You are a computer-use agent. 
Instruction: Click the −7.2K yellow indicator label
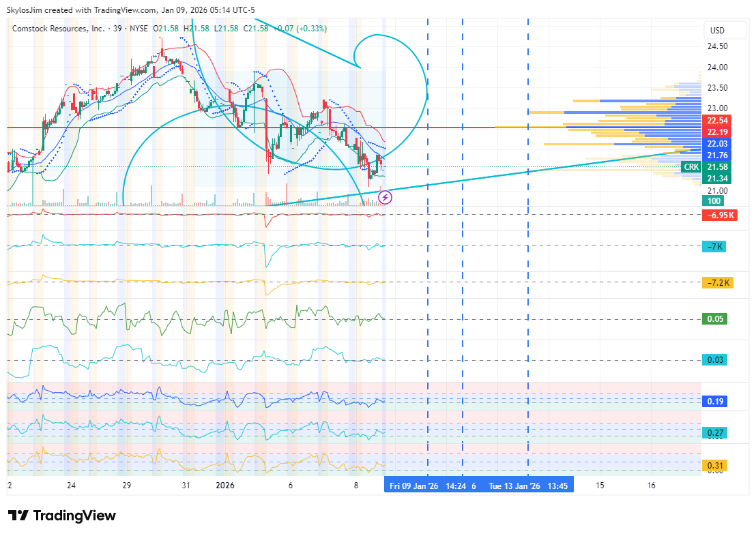[x=717, y=282]
